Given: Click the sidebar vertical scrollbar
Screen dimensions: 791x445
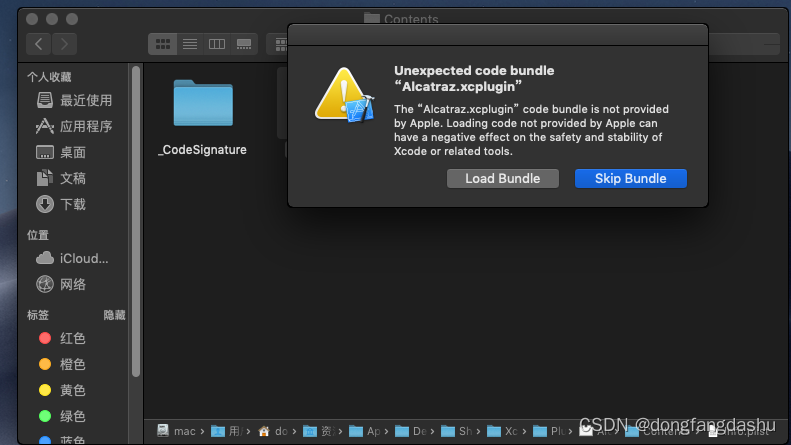Looking at the screenshot, I should [x=136, y=222].
